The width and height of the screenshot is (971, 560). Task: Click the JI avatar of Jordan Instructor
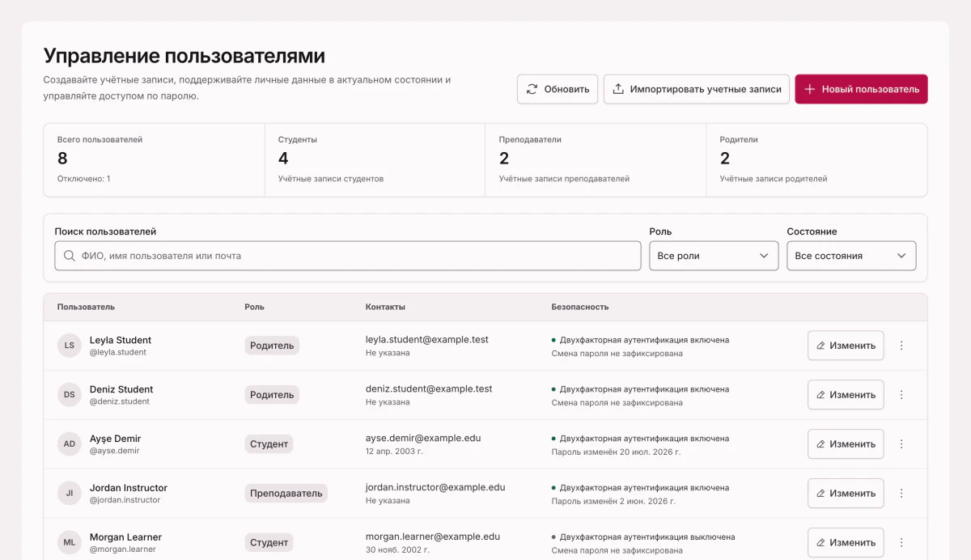[x=70, y=494]
